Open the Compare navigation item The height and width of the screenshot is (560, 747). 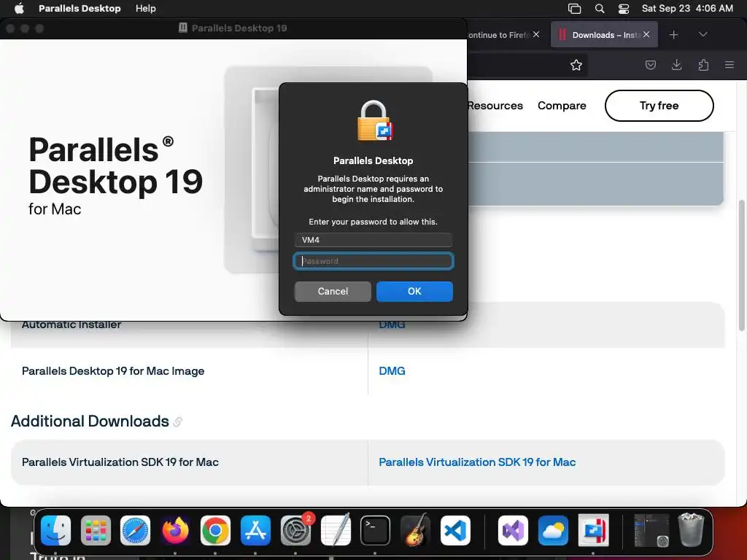pos(562,106)
